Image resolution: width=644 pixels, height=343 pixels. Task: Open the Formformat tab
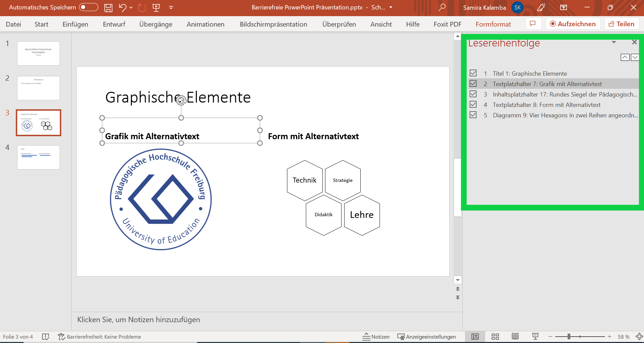[x=493, y=24]
